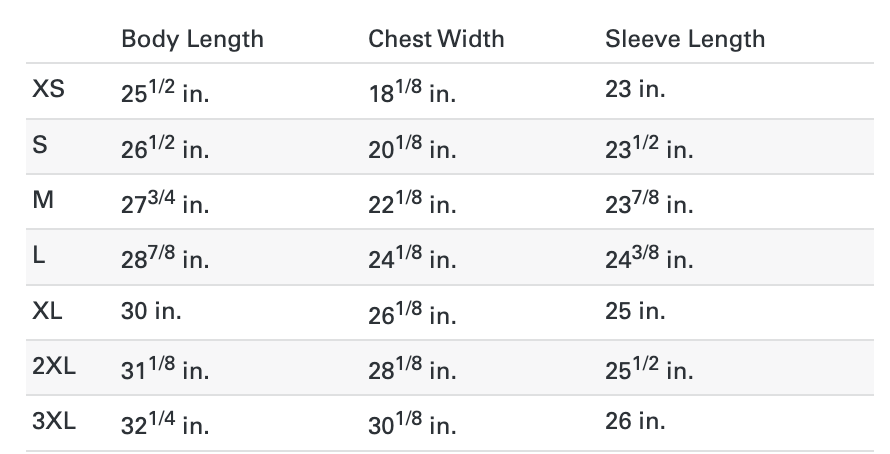This screenshot has width=890, height=454.
Task: Click the XL body length 30 in. cell
Action: click(x=151, y=311)
